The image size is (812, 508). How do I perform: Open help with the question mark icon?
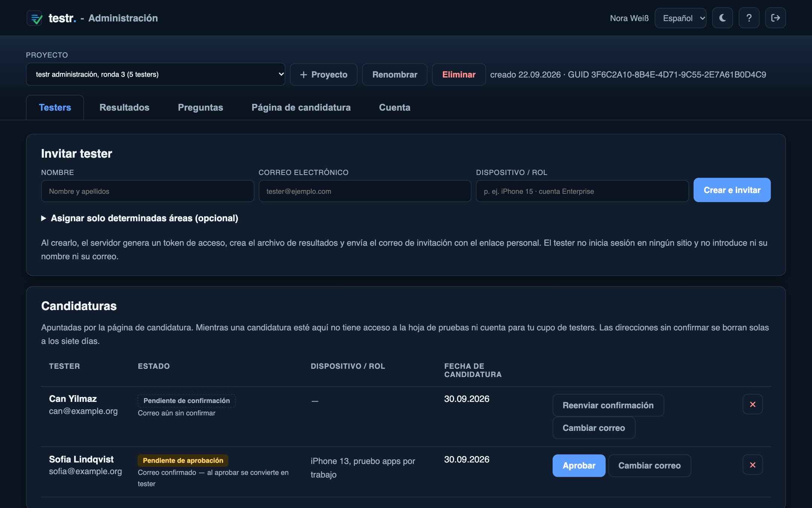point(749,18)
